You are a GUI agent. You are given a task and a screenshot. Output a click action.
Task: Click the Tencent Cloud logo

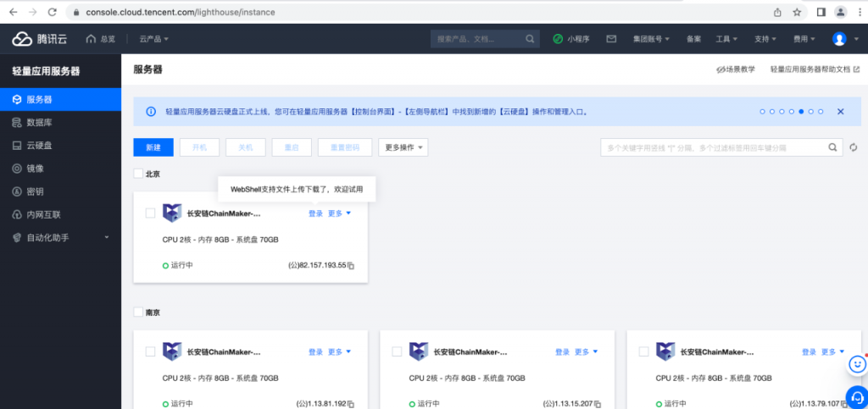click(x=40, y=39)
